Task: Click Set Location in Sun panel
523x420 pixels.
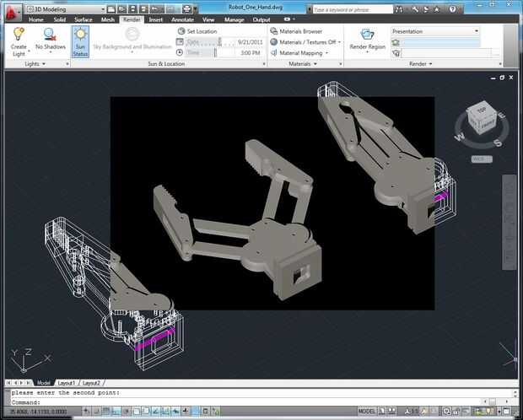Action: point(197,31)
